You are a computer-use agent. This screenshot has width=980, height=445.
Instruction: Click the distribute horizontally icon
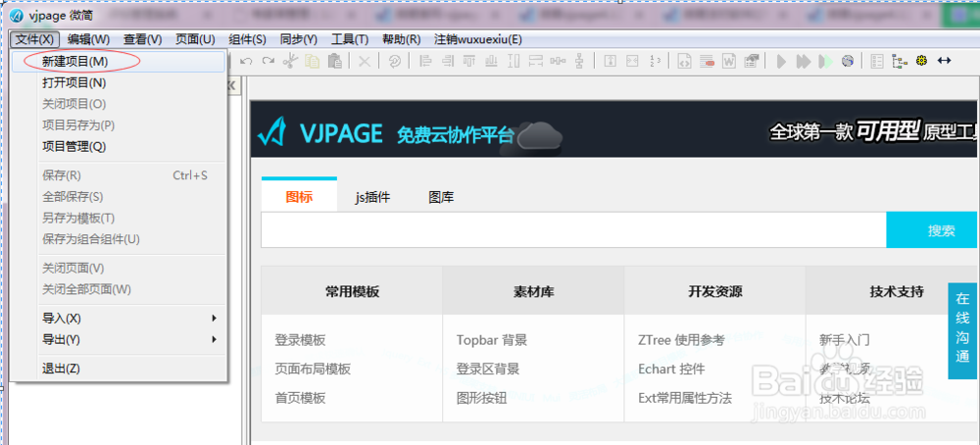point(558,61)
